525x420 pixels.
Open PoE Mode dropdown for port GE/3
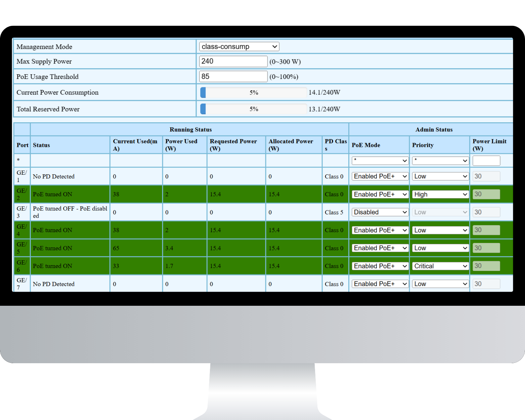tap(380, 212)
